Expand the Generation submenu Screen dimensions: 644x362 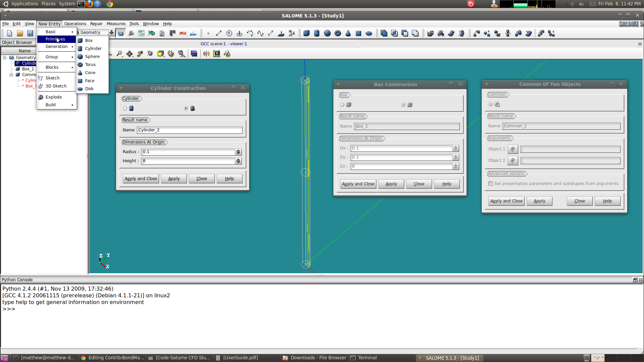coord(56,47)
